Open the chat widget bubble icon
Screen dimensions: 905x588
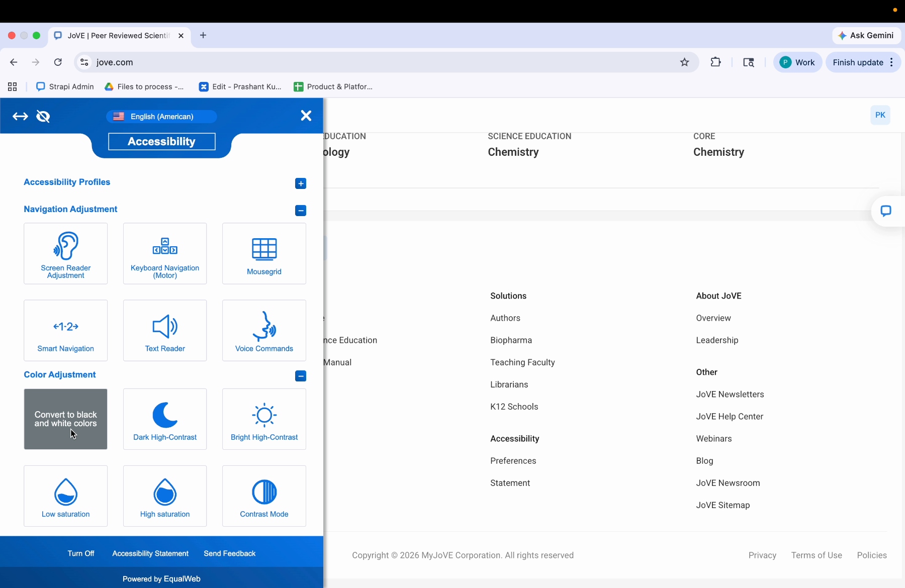(x=886, y=211)
